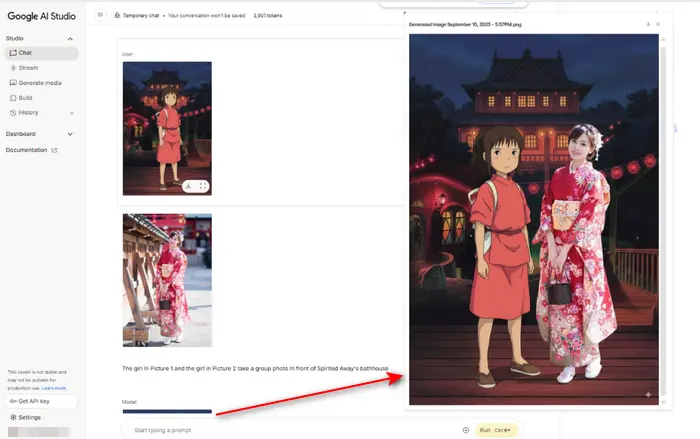Click the Run button
Image resolution: width=700 pixels, height=439 pixels.
[496, 430]
